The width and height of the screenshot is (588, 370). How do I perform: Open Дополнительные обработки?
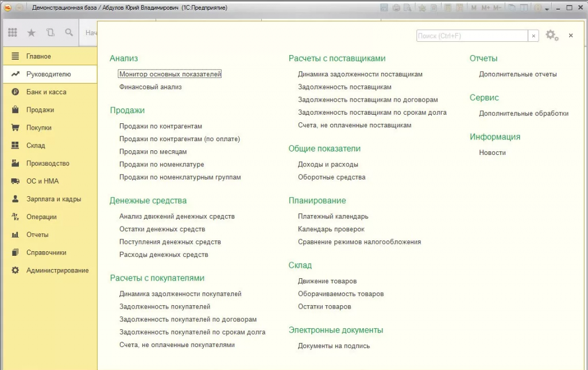(x=524, y=114)
